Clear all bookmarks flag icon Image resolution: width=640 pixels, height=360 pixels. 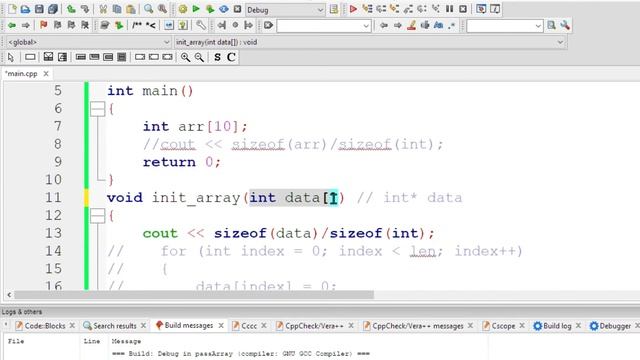[85, 25]
